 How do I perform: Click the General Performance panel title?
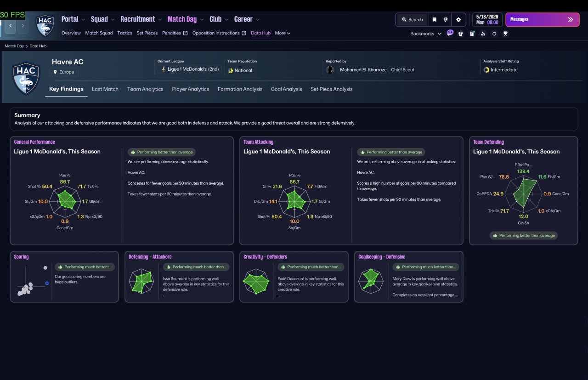(34, 142)
